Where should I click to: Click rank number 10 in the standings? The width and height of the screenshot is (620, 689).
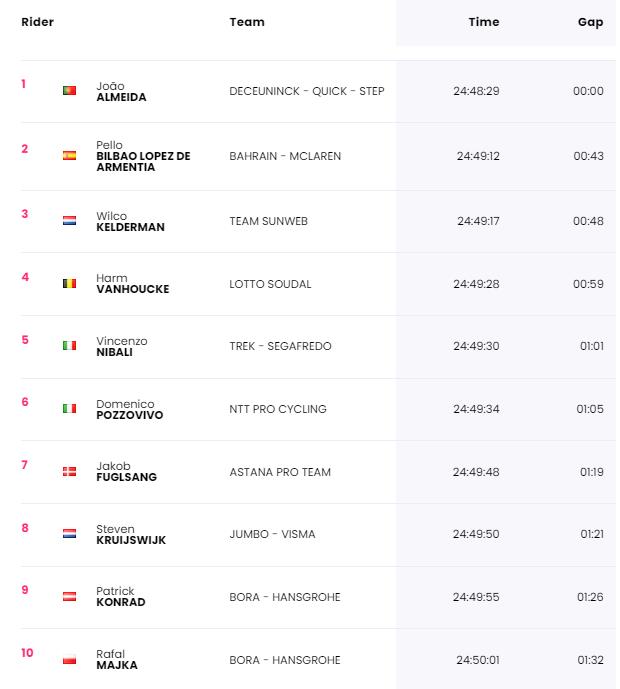tap(27, 653)
